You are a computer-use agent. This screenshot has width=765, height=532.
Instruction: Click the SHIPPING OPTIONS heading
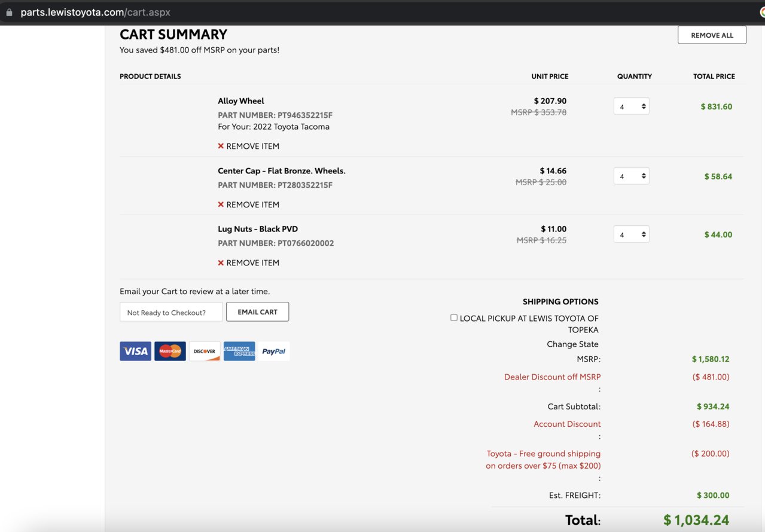pos(560,302)
